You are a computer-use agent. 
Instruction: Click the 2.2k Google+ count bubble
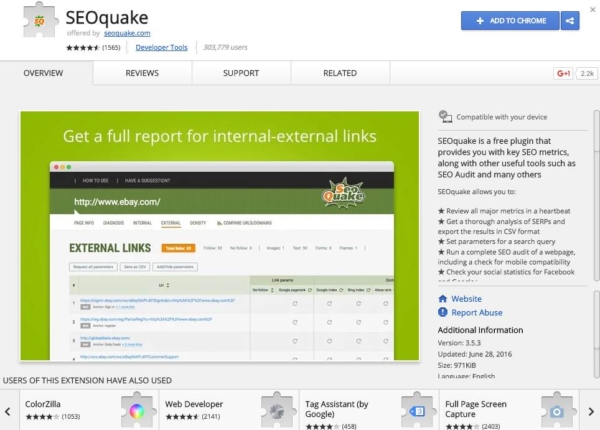coord(587,73)
